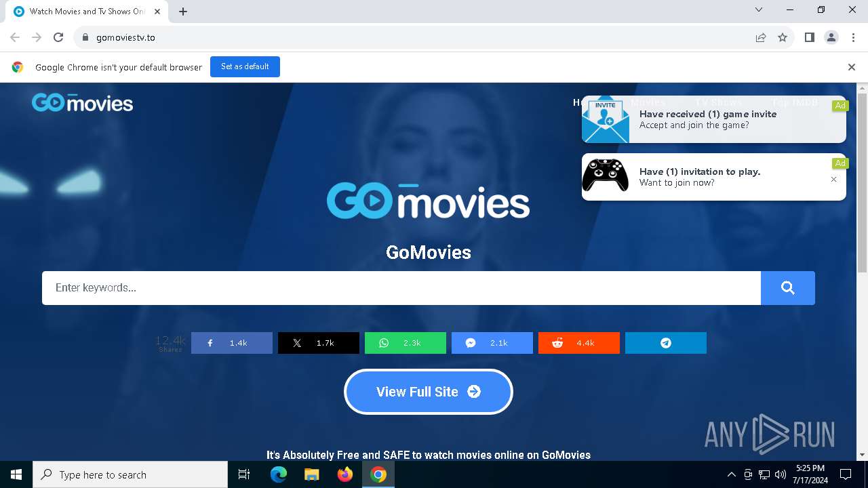Click the address bar URL
Image resolution: width=868 pixels, height=488 pixels.
[x=125, y=37]
